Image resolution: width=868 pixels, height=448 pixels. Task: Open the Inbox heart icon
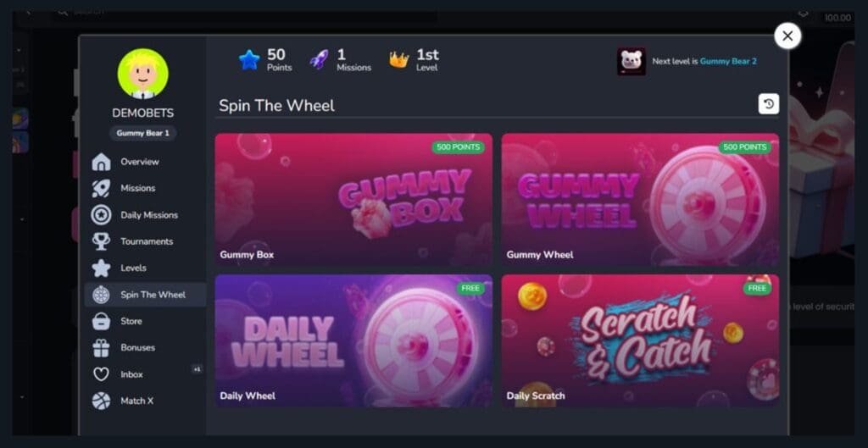click(x=102, y=373)
